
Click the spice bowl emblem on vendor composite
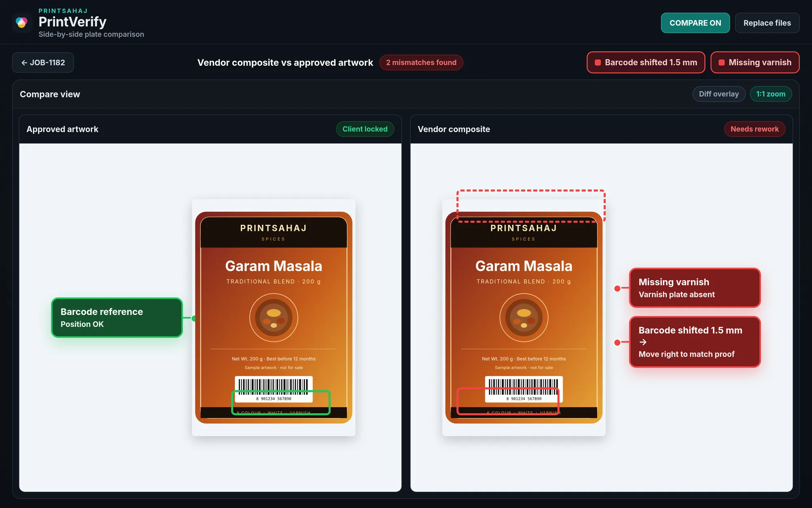(x=524, y=318)
